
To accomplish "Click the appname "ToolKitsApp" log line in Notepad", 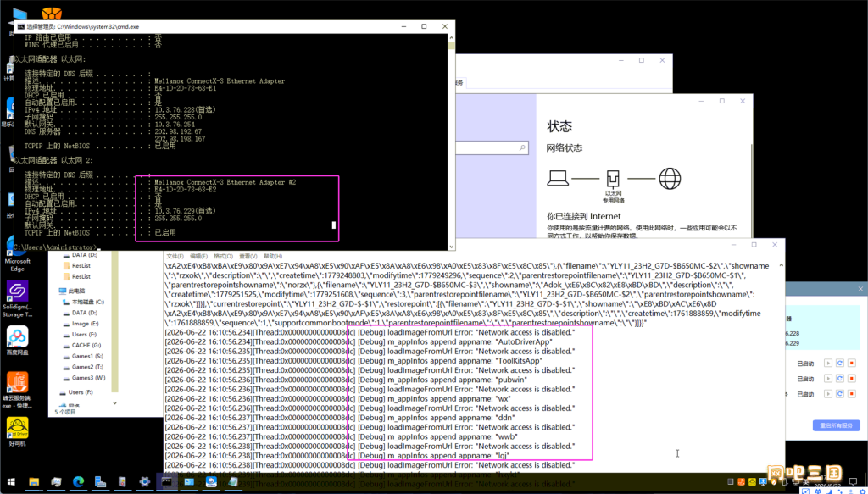I will coord(353,361).
